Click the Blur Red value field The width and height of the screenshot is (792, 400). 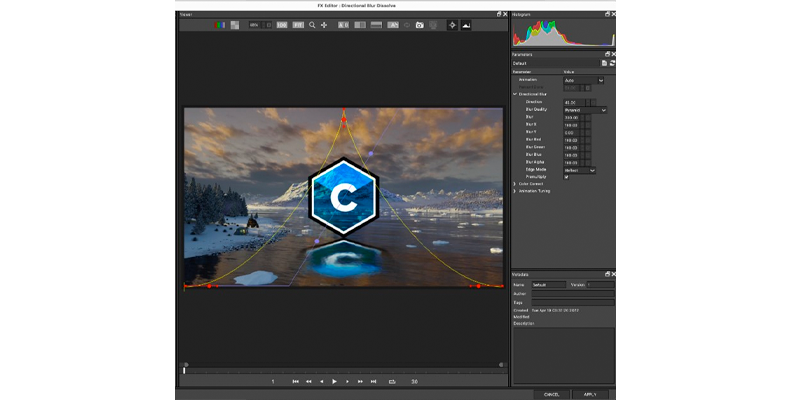pyautogui.click(x=572, y=140)
